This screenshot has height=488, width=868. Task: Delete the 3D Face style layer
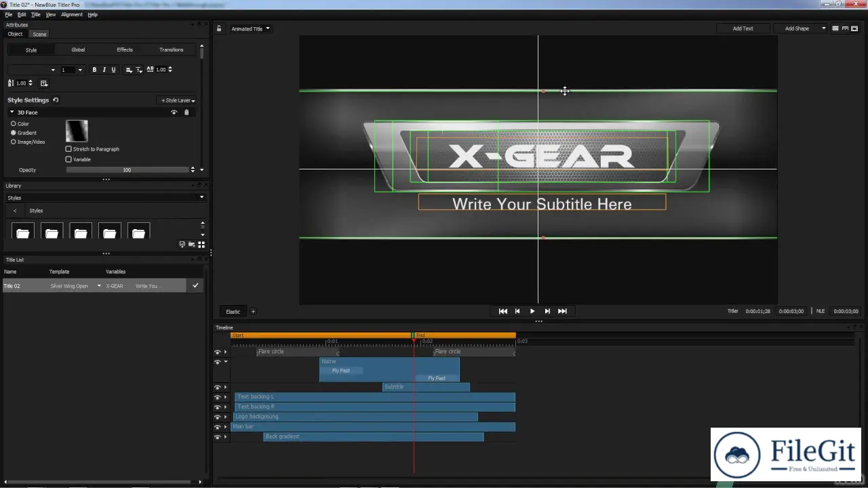[186, 113]
